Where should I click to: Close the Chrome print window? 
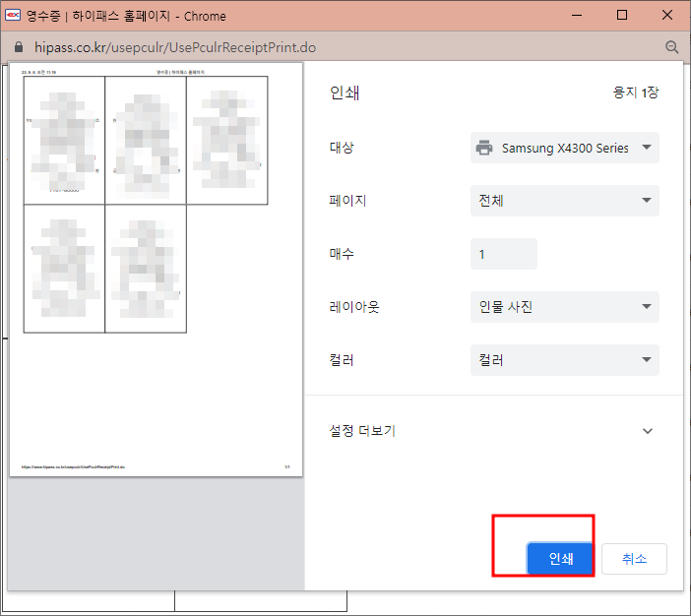(667, 16)
